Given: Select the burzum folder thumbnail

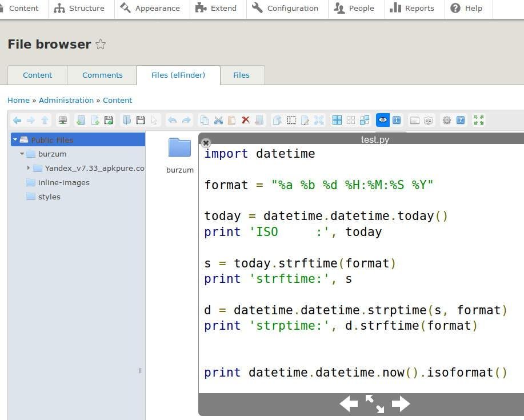Looking at the screenshot, I should click(x=179, y=149).
